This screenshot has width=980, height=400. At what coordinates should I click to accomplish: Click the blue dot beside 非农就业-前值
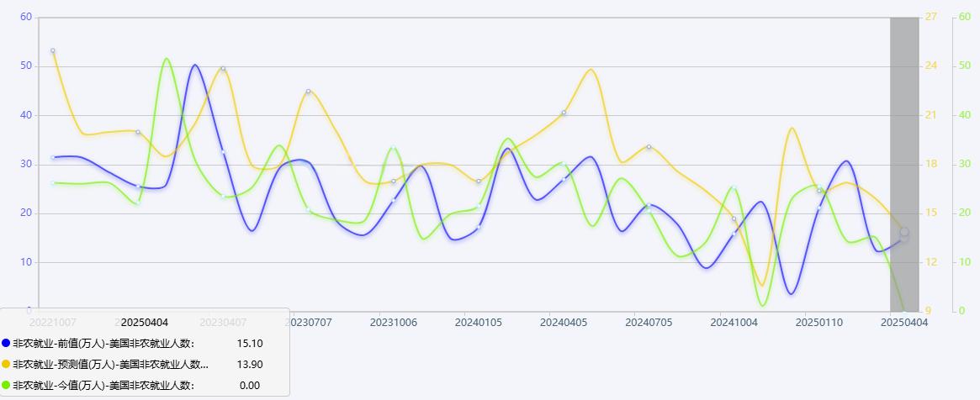pos(6,343)
